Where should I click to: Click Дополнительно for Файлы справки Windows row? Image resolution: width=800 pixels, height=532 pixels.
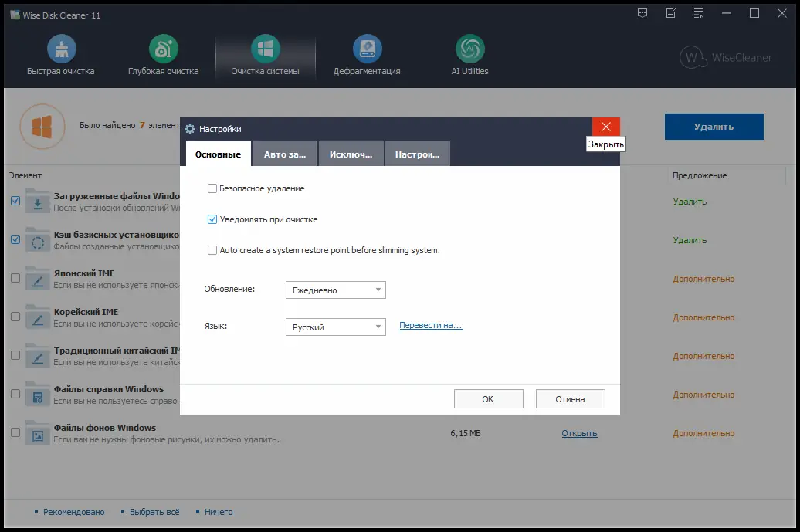pos(703,395)
